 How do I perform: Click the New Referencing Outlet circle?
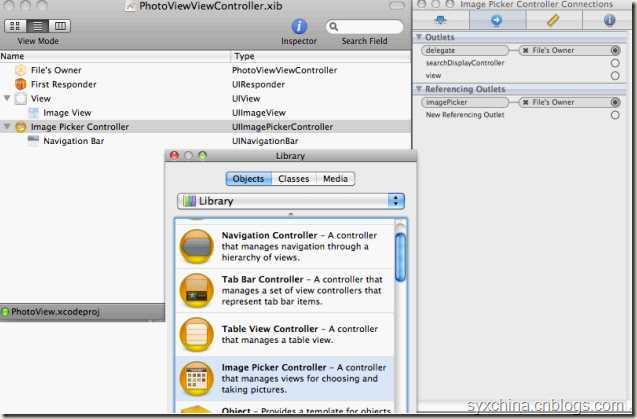615,115
